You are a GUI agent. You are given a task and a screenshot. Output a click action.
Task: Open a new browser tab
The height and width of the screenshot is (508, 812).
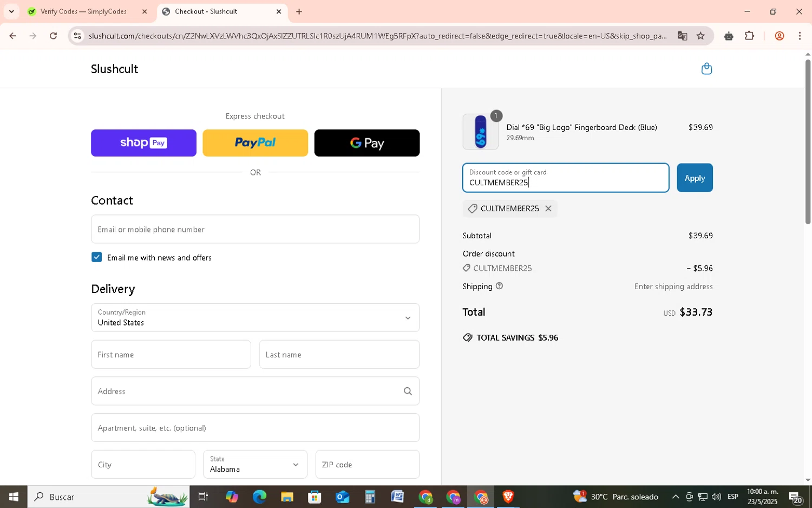click(x=299, y=11)
